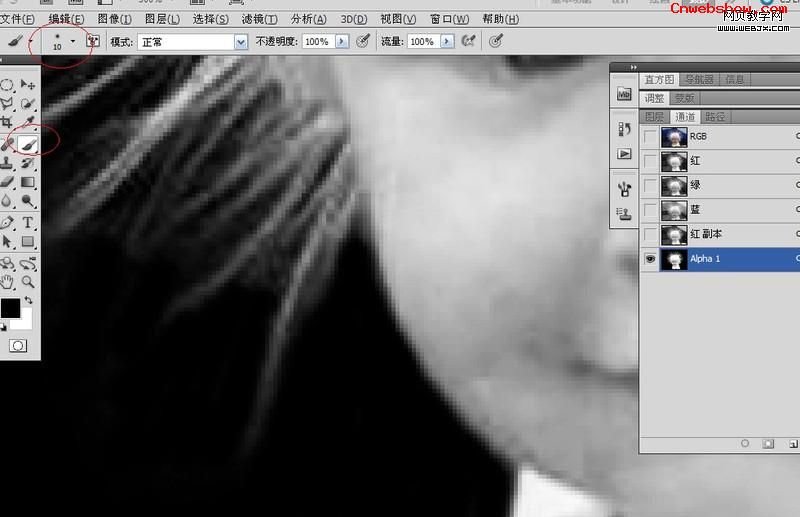The height and width of the screenshot is (517, 800).
Task: Open the 滤镜 (Filter) menu
Action: click(260, 19)
